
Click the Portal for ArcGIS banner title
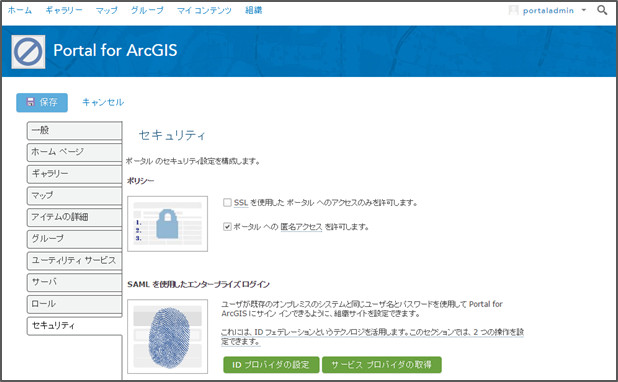[x=115, y=50]
